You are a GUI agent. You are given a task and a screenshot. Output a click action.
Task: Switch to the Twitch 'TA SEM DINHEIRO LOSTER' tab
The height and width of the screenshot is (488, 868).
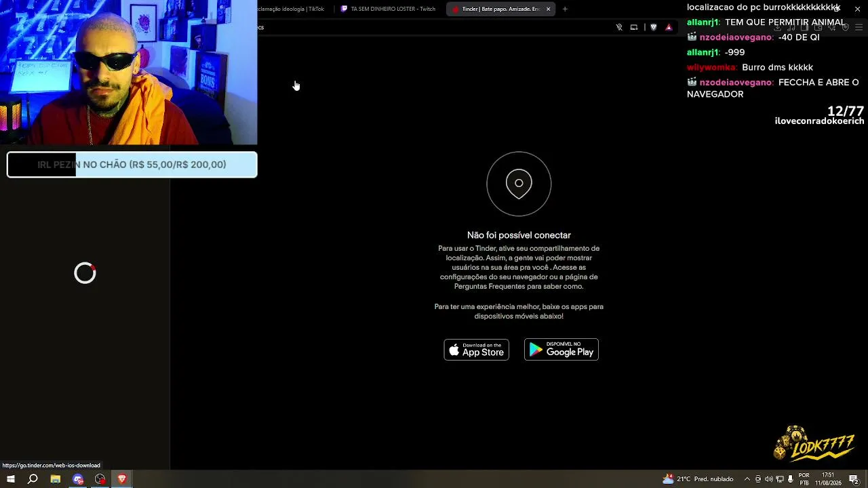tap(389, 9)
